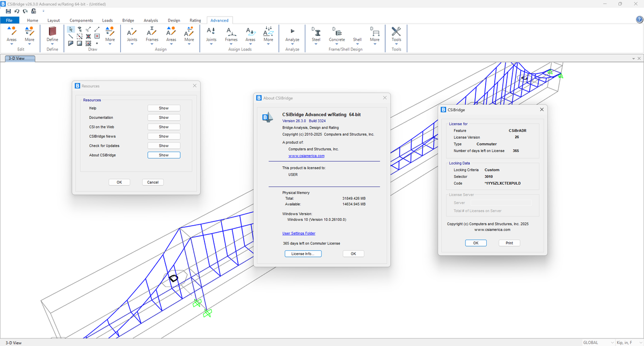Open the CSiBridge help question mark icon
Viewport: 644px width, 346px height.
(x=639, y=19)
